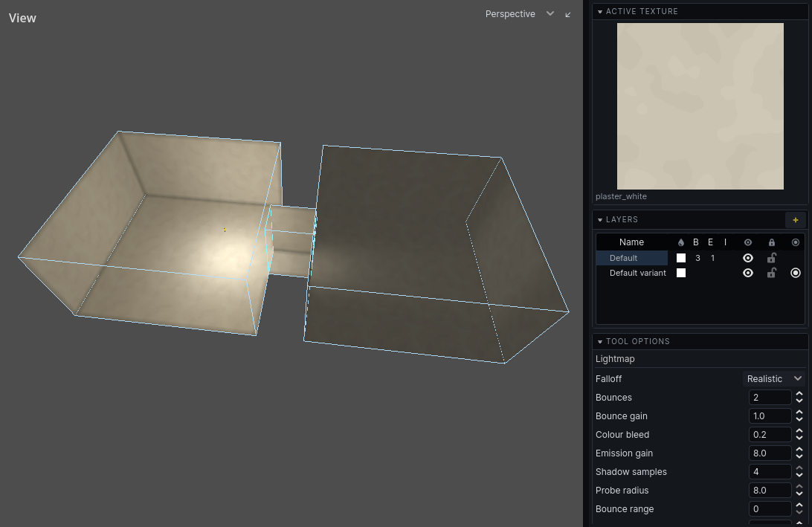Click the Default layer B value 3
Screen dimensions: 812x527
(x=697, y=258)
